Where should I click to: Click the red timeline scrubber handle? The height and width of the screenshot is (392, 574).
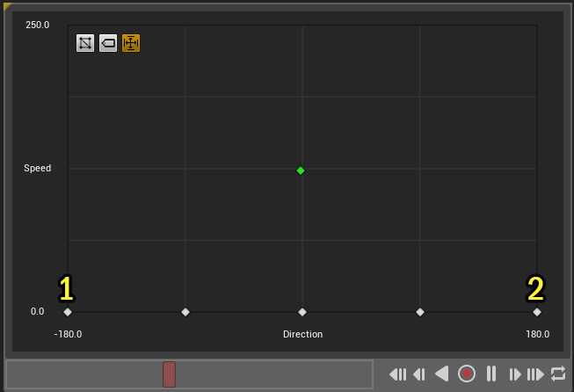pos(169,374)
